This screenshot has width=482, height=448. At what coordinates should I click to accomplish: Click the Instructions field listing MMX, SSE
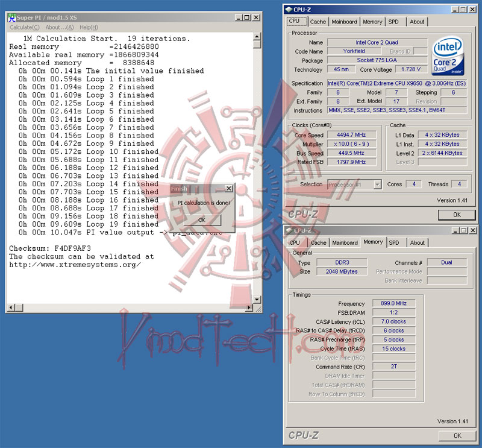click(x=397, y=110)
